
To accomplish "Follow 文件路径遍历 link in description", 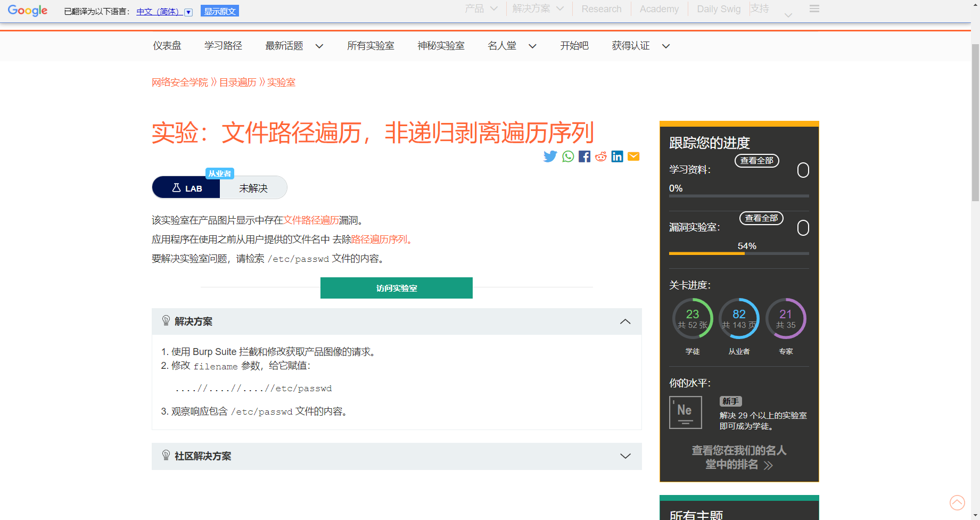I will pos(311,220).
